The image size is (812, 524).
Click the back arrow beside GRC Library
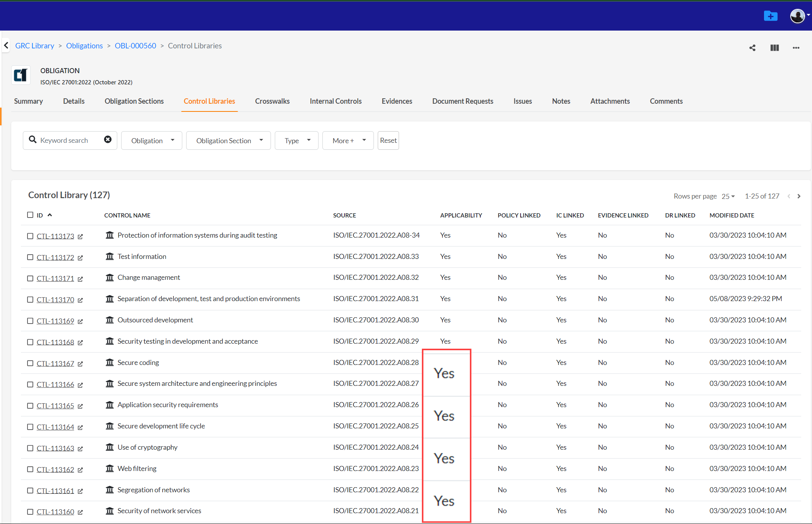pyautogui.click(x=6, y=46)
